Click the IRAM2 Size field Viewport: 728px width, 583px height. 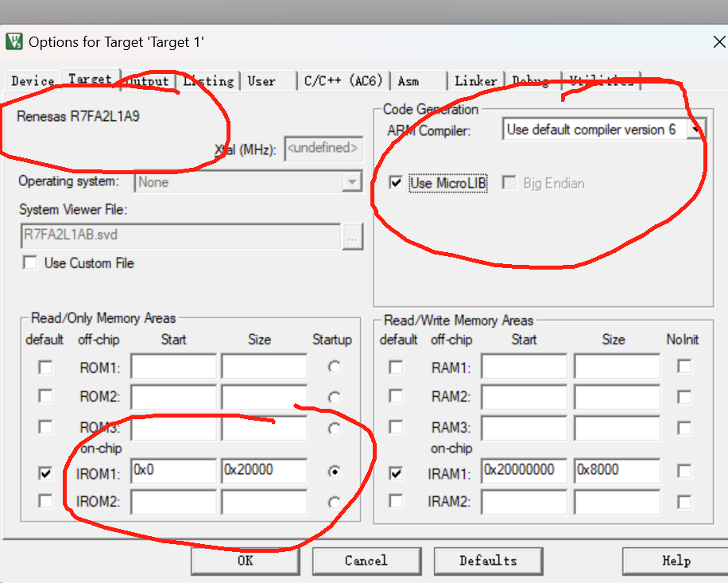617,502
